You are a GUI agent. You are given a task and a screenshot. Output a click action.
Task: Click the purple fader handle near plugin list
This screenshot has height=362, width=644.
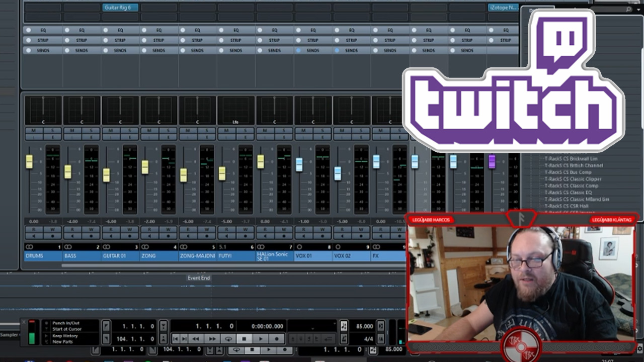[x=492, y=161]
